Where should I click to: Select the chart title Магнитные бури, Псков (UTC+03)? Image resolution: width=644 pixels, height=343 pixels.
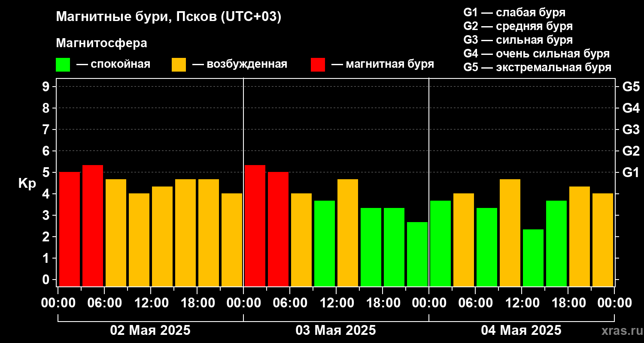click(x=169, y=17)
